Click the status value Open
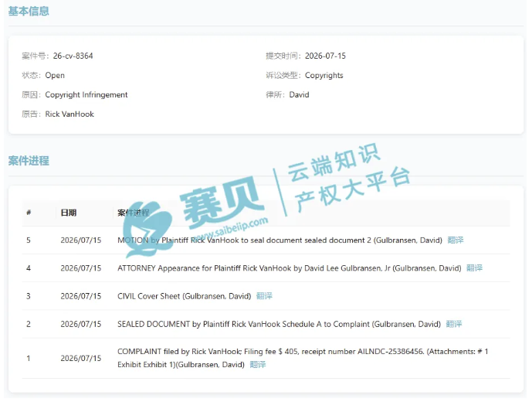 pos(55,75)
